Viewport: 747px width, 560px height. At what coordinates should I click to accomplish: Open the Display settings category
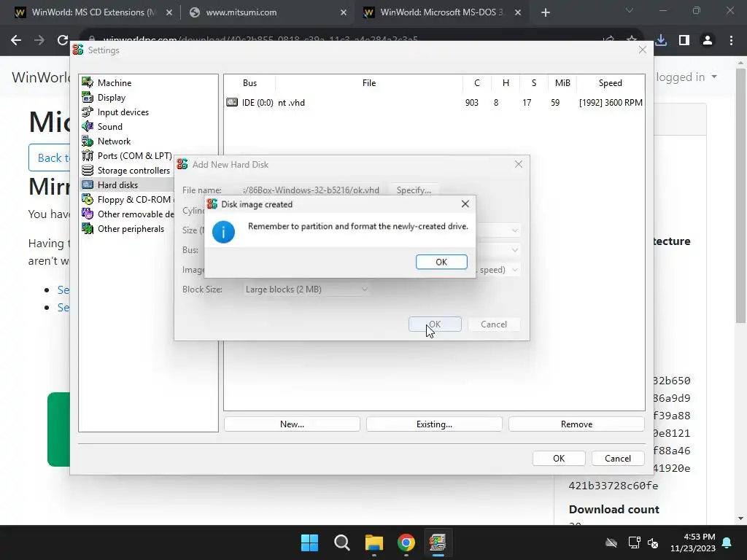point(112,97)
